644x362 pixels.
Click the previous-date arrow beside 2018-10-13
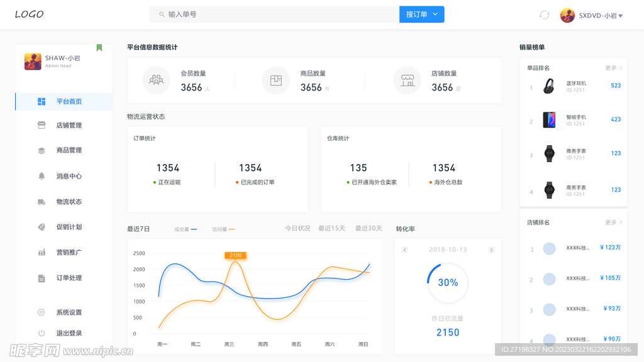(x=403, y=250)
